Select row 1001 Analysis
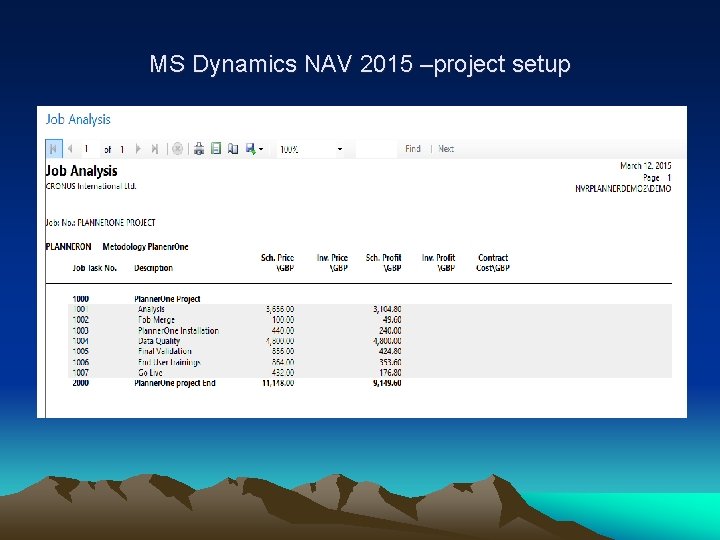Viewport: 720px width, 540px height. (370, 309)
